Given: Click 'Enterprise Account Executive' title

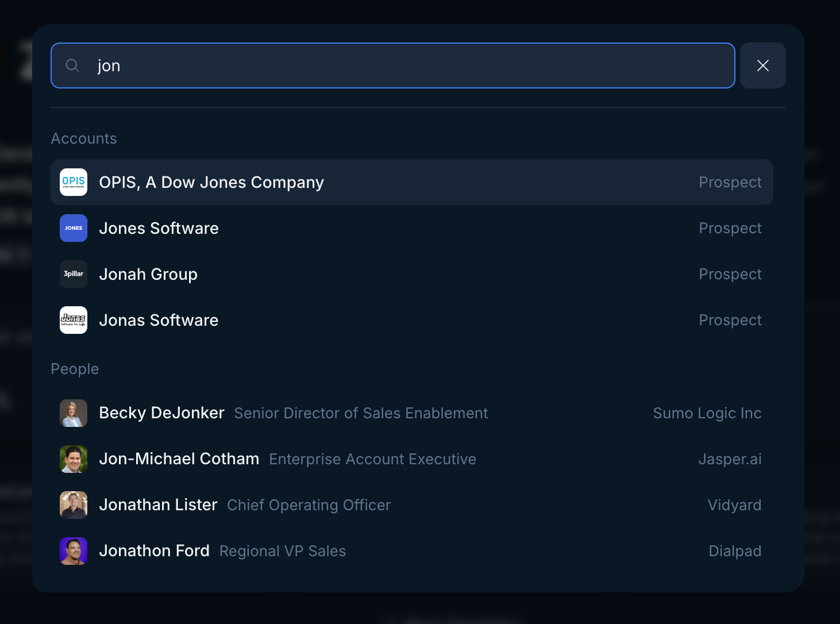Looking at the screenshot, I should click(x=372, y=459).
